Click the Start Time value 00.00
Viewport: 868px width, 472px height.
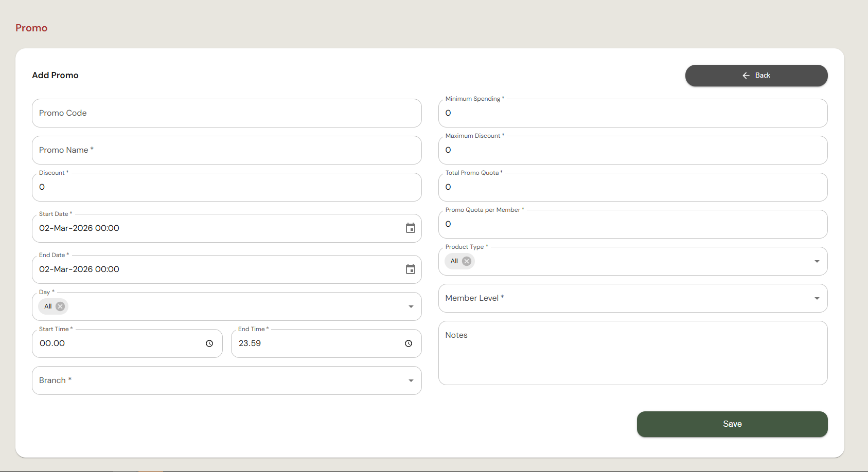point(52,343)
